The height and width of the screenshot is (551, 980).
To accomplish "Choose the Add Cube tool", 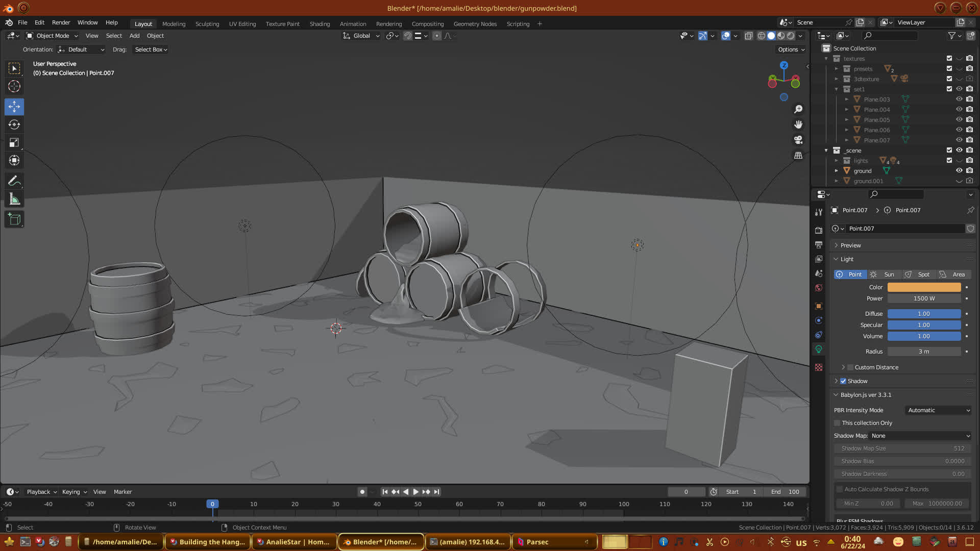I will 14,219.
